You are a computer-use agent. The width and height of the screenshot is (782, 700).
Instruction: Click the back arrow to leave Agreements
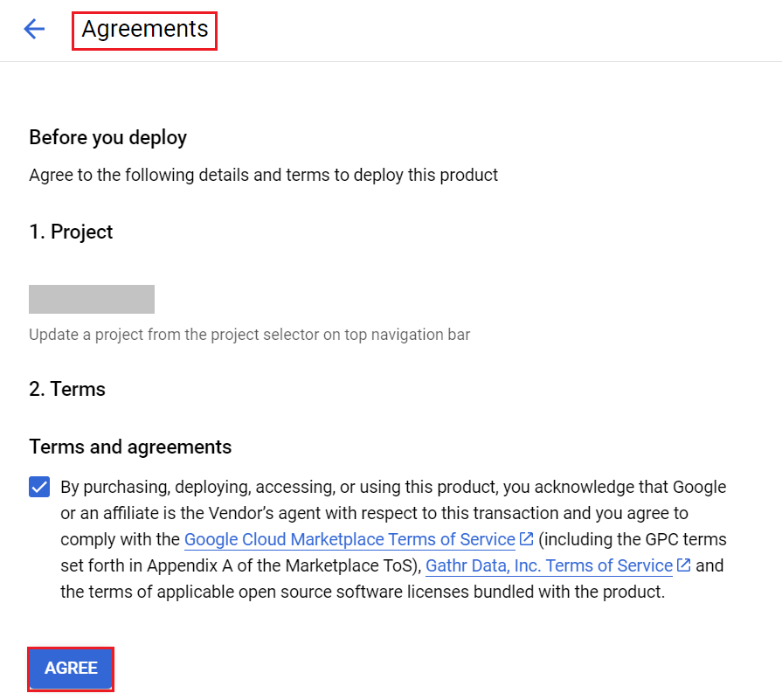pos(34,29)
